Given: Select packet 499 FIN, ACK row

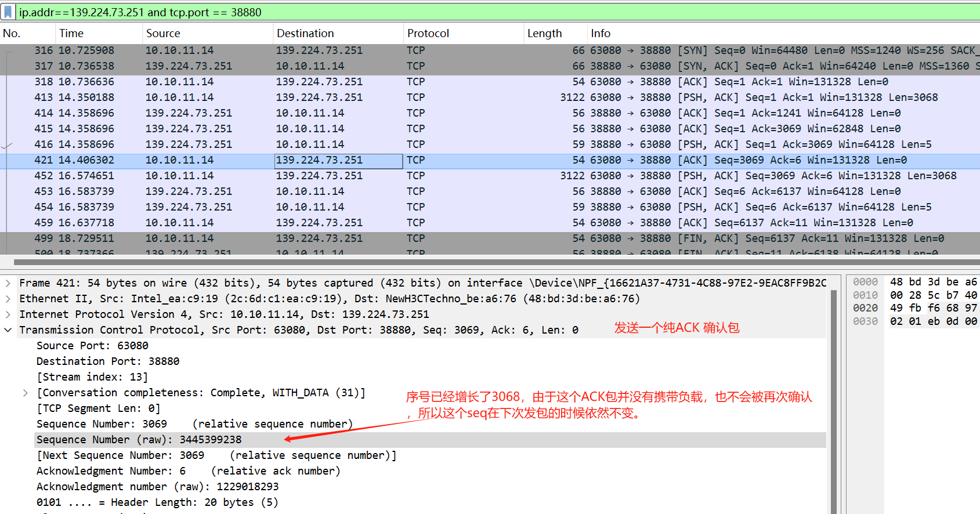Looking at the screenshot, I should click(x=490, y=238).
